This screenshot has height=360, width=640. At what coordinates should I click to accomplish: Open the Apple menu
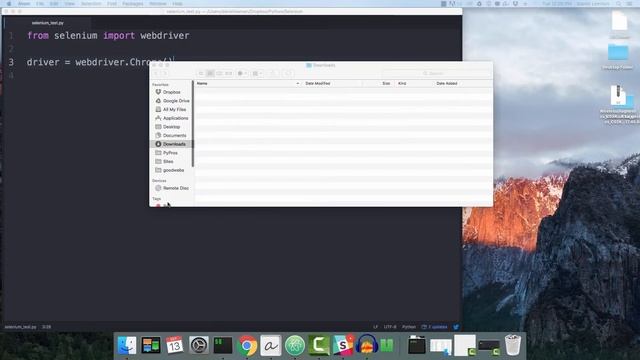[x=9, y=4]
